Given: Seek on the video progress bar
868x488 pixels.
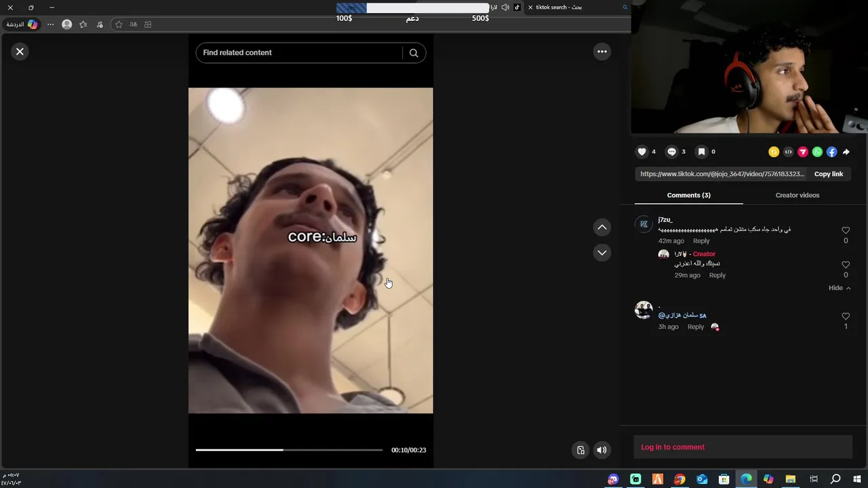Looking at the screenshot, I should pos(289,450).
